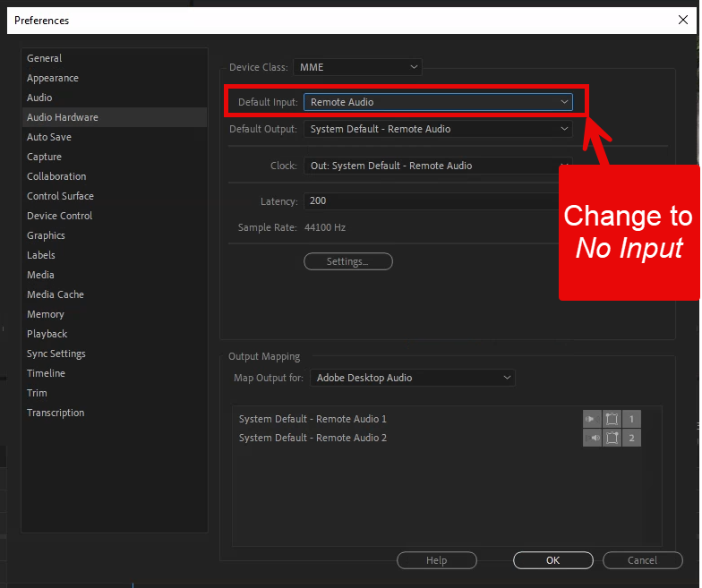
Task: Click surround position icon in Remote Audio 1 row
Action: click(x=612, y=419)
